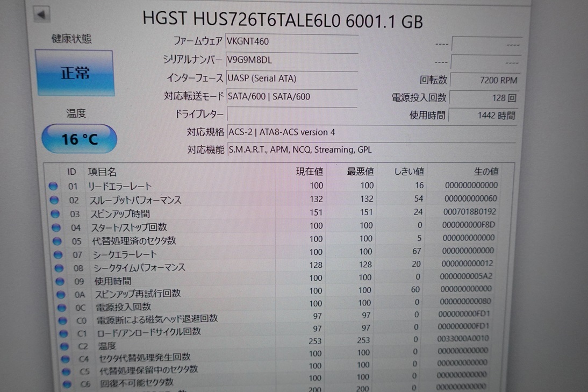
Task: Click the standard field ACS-2 | ATA8-ACS version 4
Action: (371, 132)
